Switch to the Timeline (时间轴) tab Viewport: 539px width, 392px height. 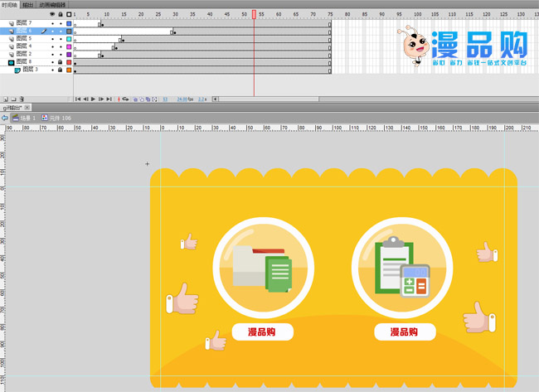point(9,5)
